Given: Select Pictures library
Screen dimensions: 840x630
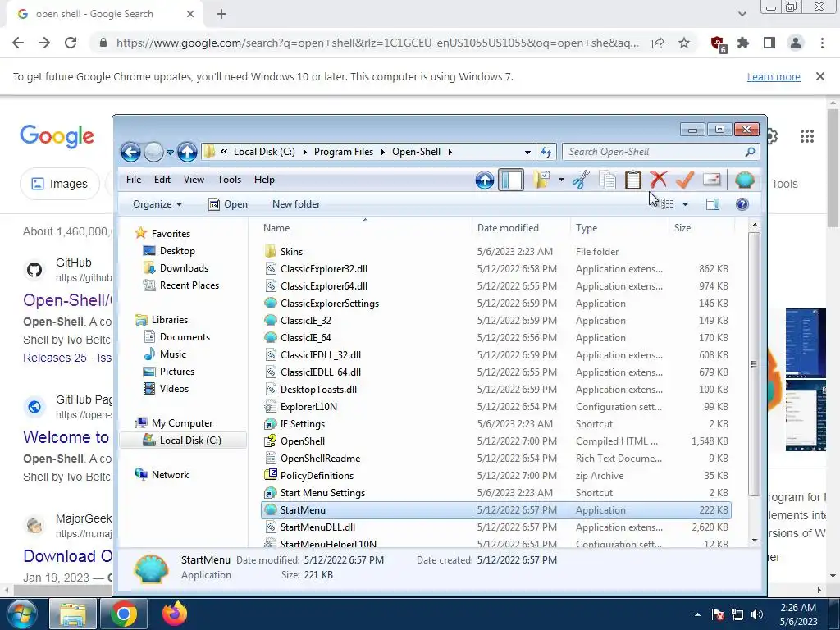Looking at the screenshot, I should 177,372.
